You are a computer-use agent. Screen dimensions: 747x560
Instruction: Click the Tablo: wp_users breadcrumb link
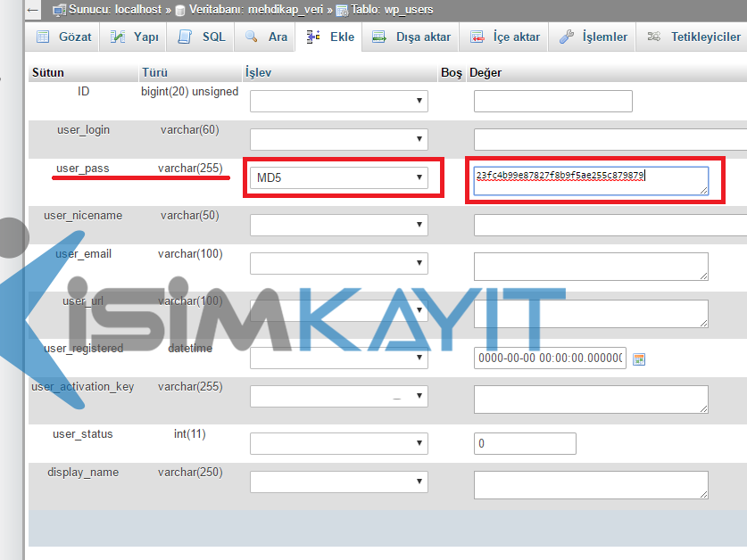pos(392,10)
